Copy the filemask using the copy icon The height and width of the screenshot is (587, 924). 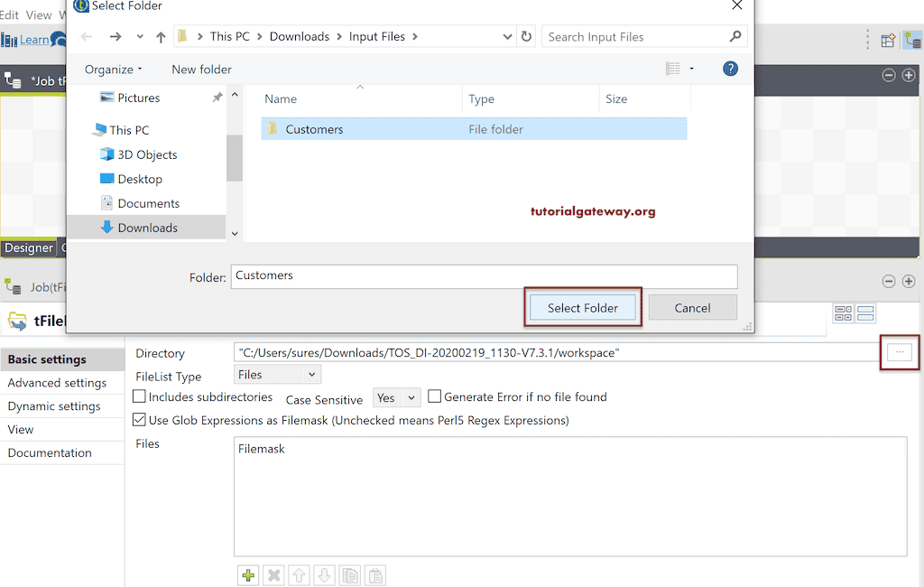(x=349, y=574)
